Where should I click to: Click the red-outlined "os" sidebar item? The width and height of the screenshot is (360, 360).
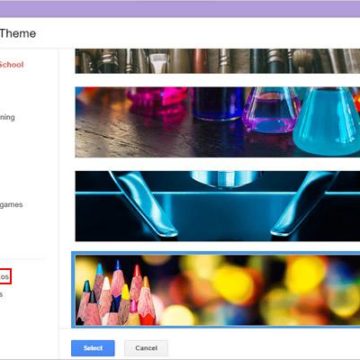click(5, 277)
